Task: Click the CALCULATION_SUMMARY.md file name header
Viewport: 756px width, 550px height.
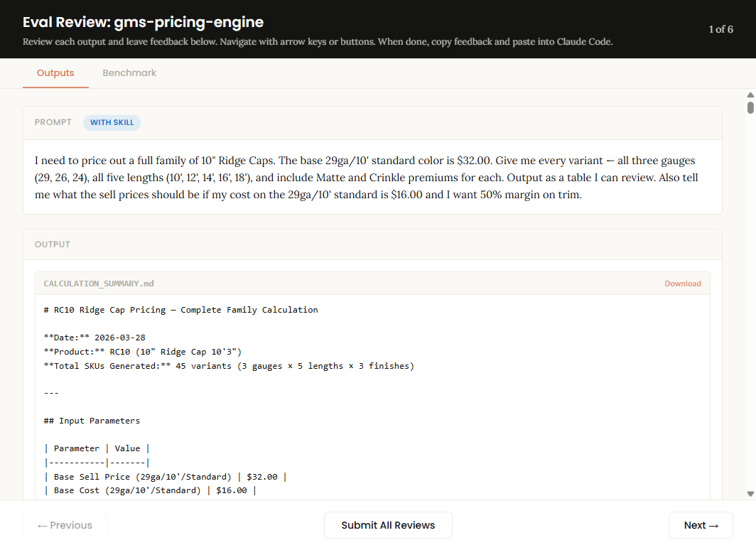Action: (98, 283)
